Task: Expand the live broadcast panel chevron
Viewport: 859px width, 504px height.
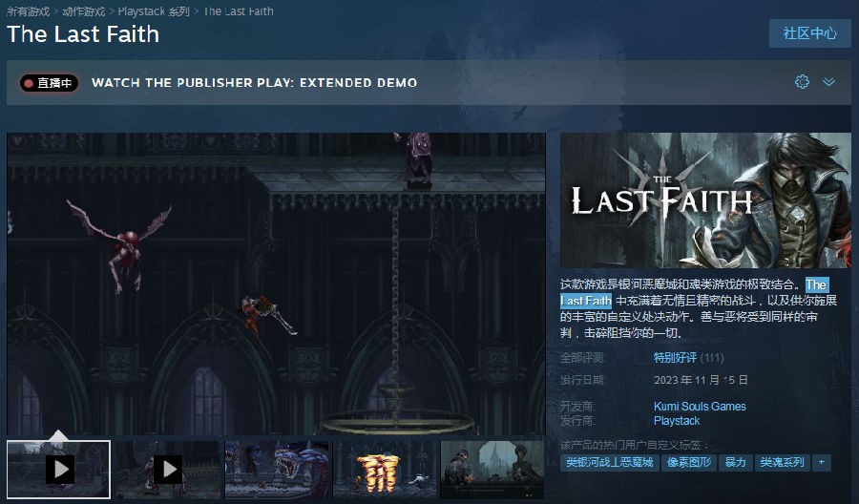Action: 828,82
